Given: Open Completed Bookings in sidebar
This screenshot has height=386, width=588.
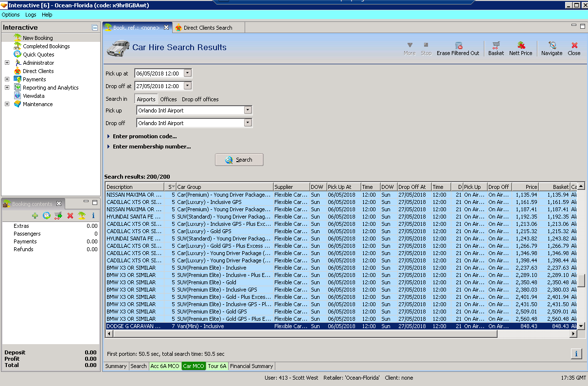Looking at the screenshot, I should [x=46, y=46].
